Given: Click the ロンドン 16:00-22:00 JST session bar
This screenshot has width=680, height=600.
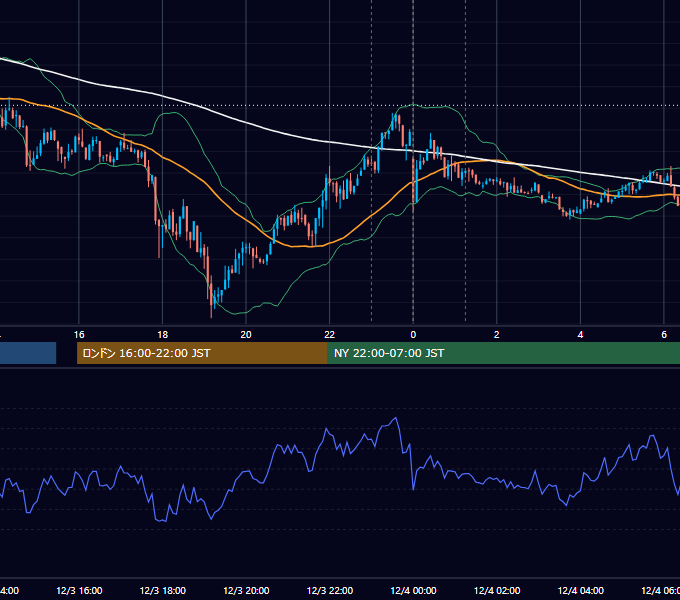Looking at the screenshot, I should point(202,353).
